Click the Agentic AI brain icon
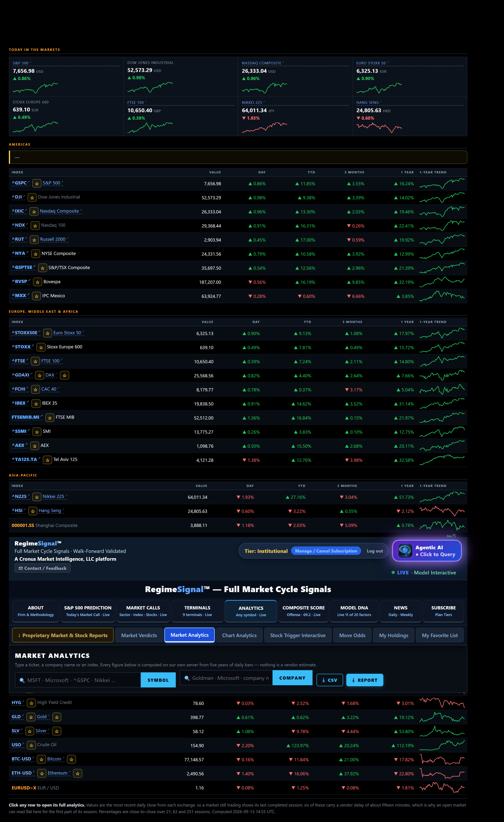This screenshot has width=504, height=822. pos(405,550)
